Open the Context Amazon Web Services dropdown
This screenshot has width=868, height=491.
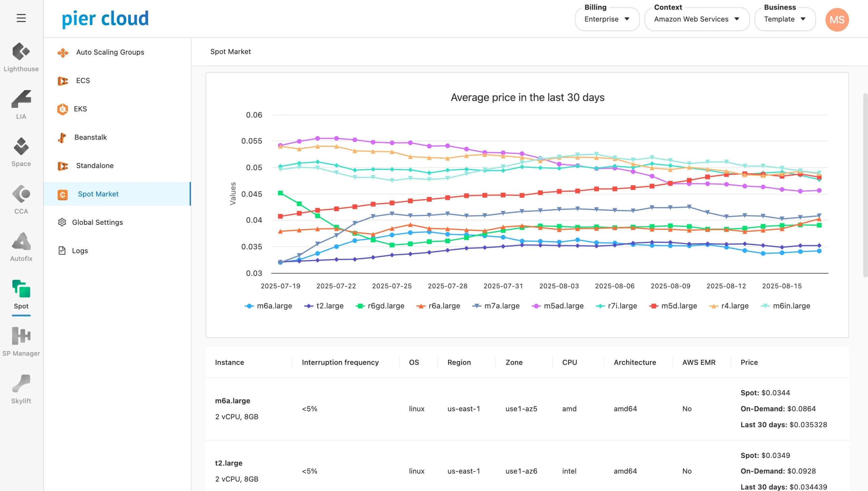coord(696,19)
